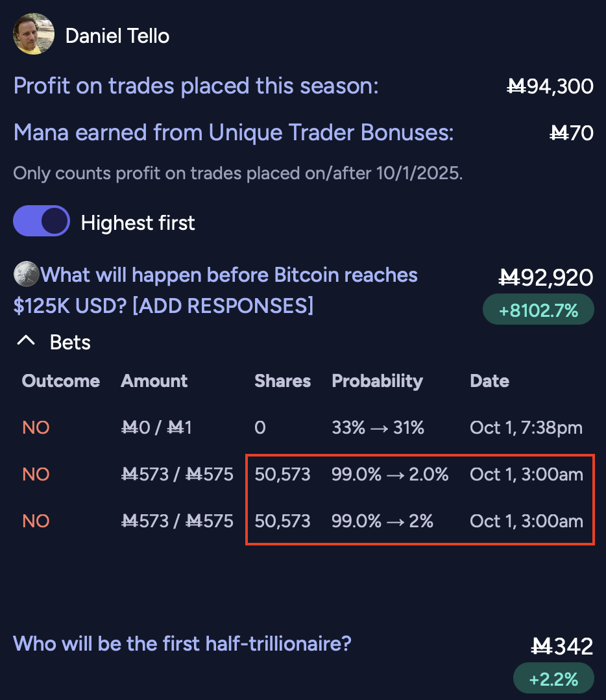The image size is (606, 700).
Task: Click the Amount column header
Action: pyautogui.click(x=154, y=381)
